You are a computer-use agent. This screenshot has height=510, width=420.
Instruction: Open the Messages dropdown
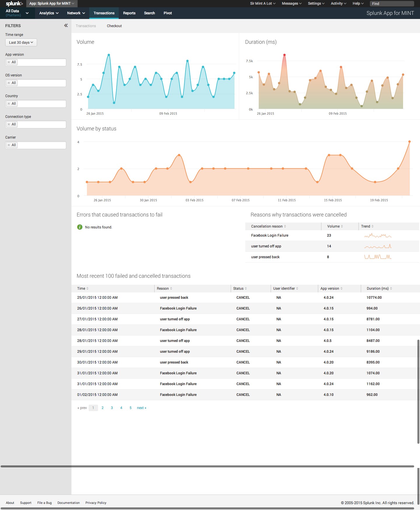(x=292, y=4)
